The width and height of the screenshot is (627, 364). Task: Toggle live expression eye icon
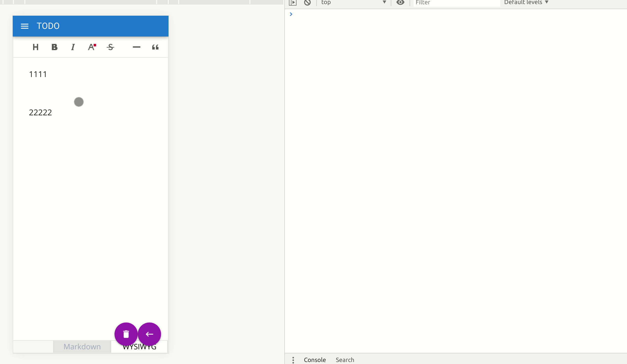[400, 3]
